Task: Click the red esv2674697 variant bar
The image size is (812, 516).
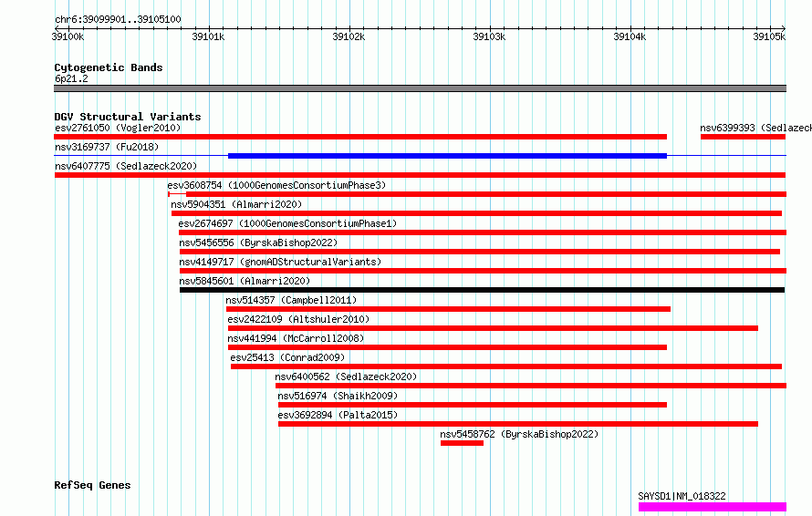Action: pos(483,232)
